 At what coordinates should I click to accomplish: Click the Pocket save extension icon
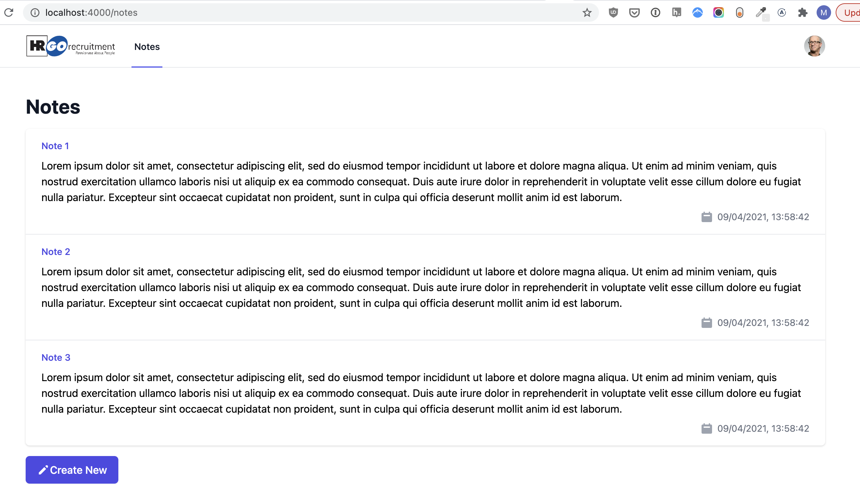coord(634,12)
